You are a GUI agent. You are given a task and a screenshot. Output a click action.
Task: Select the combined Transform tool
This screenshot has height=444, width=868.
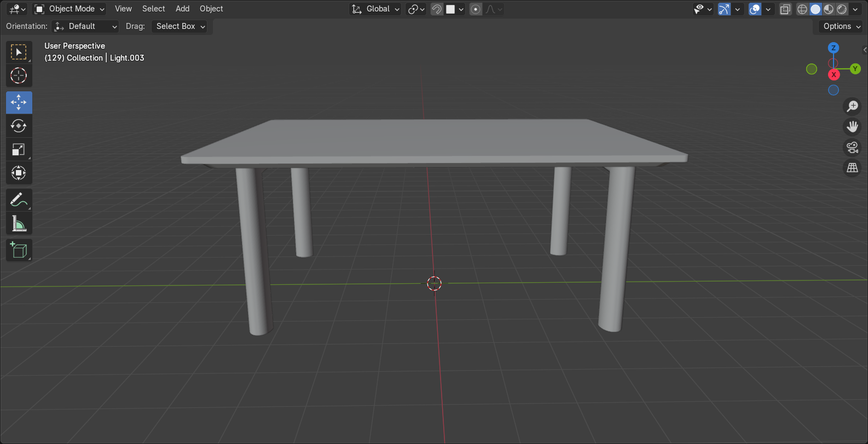tap(19, 173)
